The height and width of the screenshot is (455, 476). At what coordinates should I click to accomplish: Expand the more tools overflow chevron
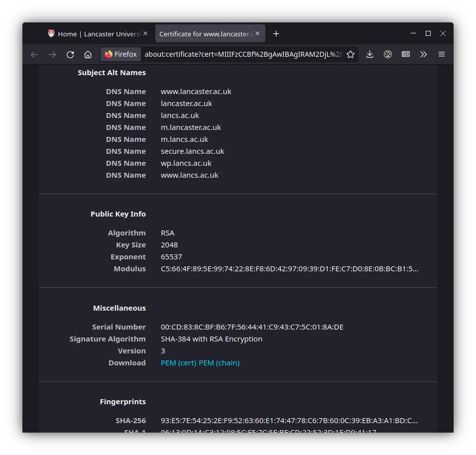(x=424, y=54)
